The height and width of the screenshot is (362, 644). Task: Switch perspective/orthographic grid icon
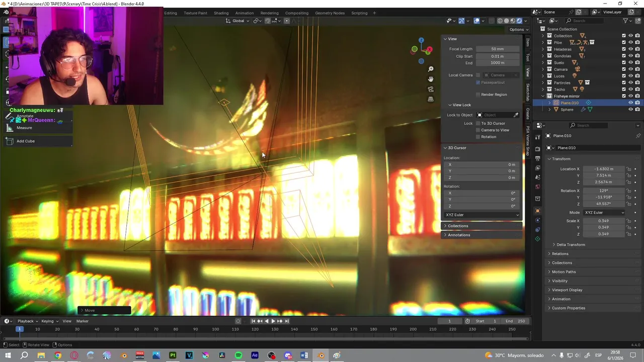tap(431, 99)
